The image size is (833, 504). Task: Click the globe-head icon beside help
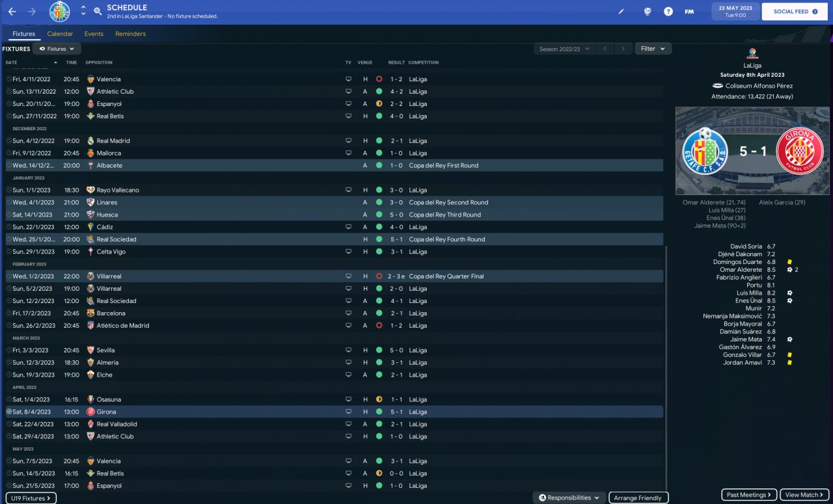tap(648, 12)
